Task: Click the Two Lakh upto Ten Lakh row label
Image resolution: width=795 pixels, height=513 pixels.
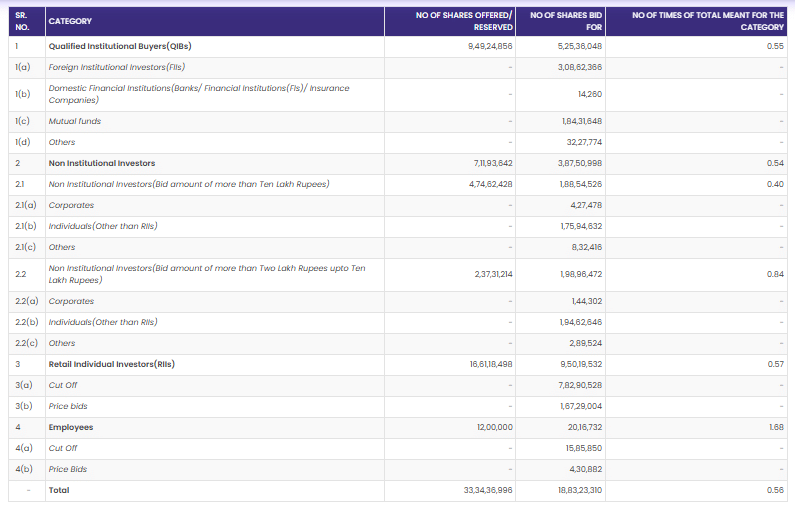Action: click(206, 274)
